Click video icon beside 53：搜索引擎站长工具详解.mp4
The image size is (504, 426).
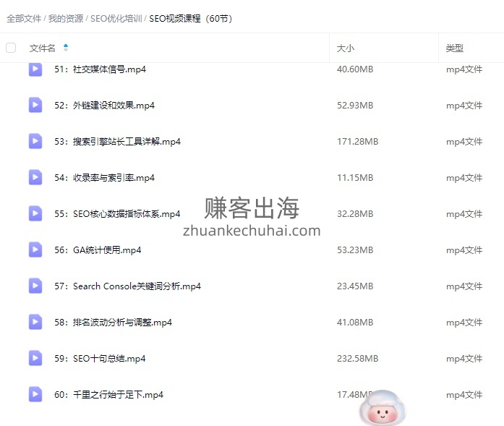click(x=35, y=142)
